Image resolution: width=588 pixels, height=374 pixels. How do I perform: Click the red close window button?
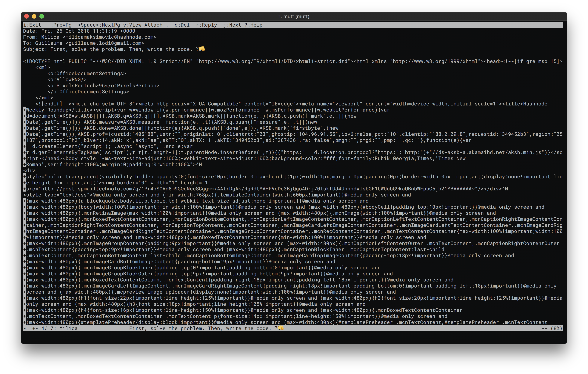pyautogui.click(x=27, y=16)
